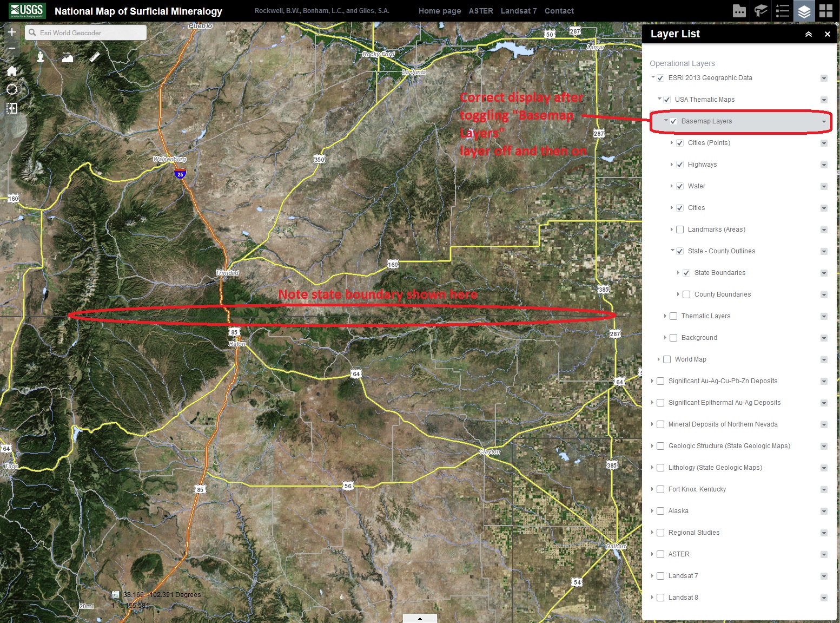Collapse the State - County Outlines group

point(672,251)
